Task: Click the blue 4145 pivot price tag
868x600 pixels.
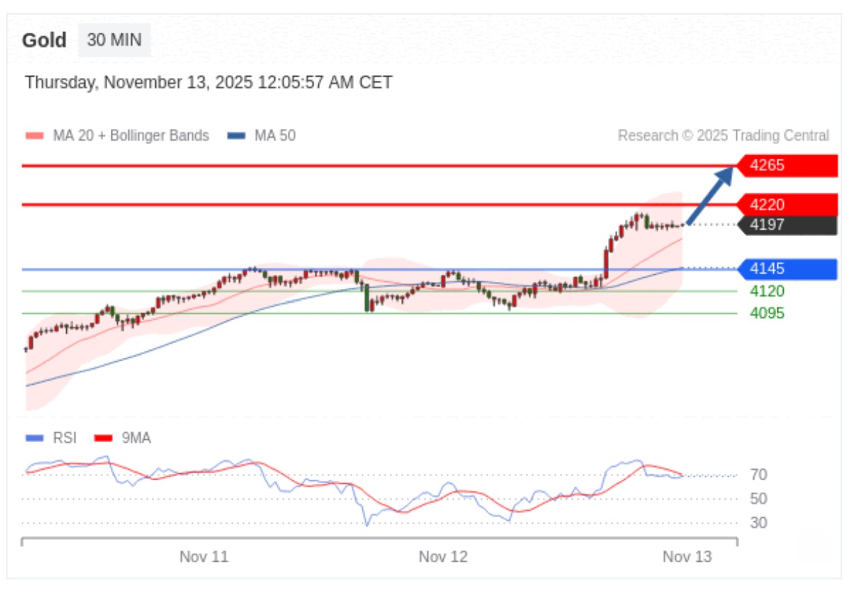Action: (x=787, y=269)
